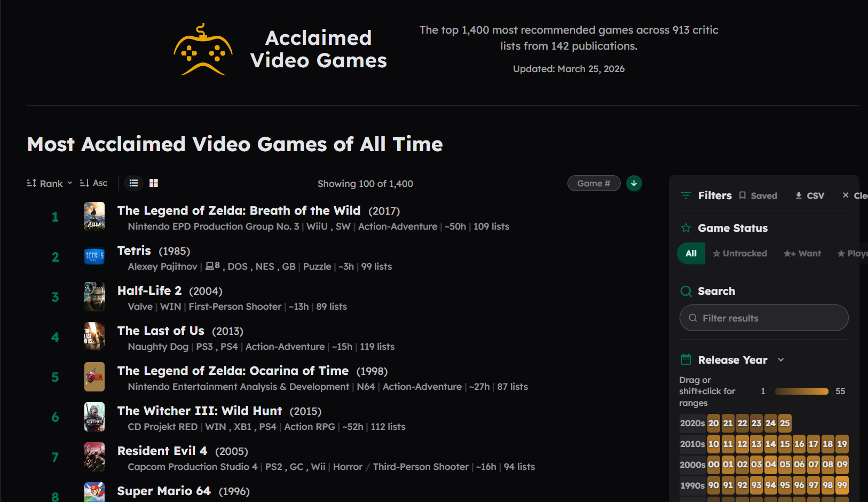
Task: Click the Release Year range slider
Action: (x=801, y=391)
